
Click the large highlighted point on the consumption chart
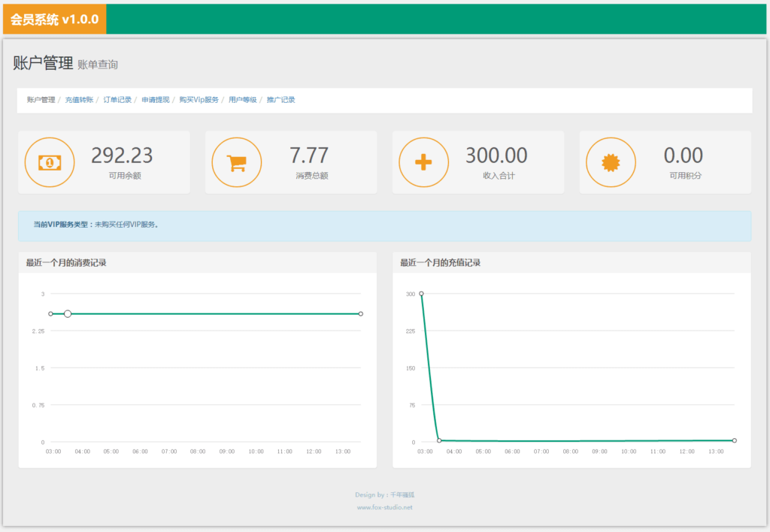68,313
